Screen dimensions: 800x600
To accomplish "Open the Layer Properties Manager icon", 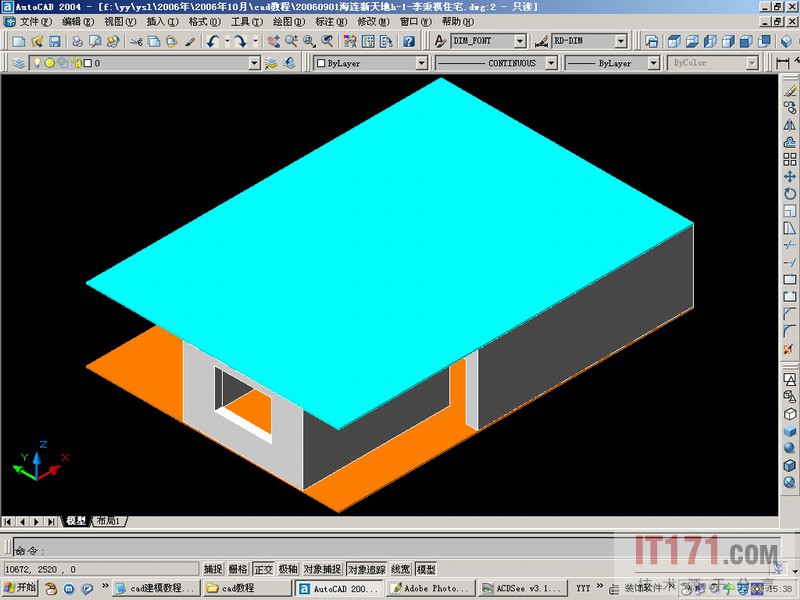I will coord(19,63).
